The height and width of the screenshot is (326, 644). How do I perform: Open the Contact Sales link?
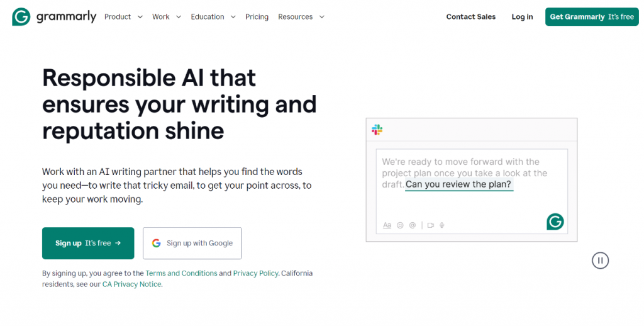coord(470,17)
